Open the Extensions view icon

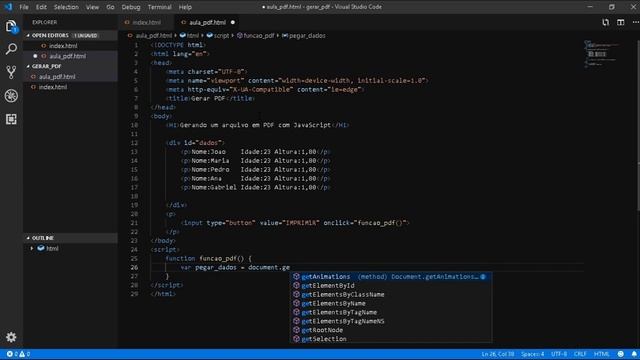[11, 119]
